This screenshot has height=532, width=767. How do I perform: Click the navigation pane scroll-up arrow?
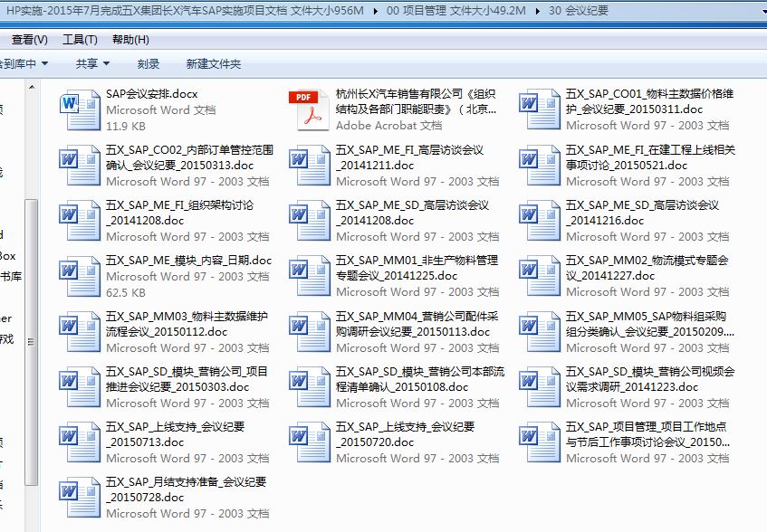coord(32,88)
